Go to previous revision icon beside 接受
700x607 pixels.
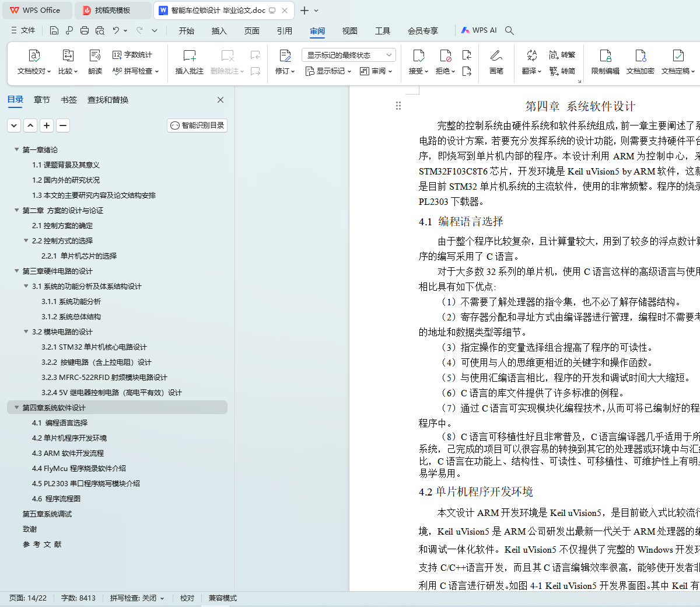coord(467,55)
